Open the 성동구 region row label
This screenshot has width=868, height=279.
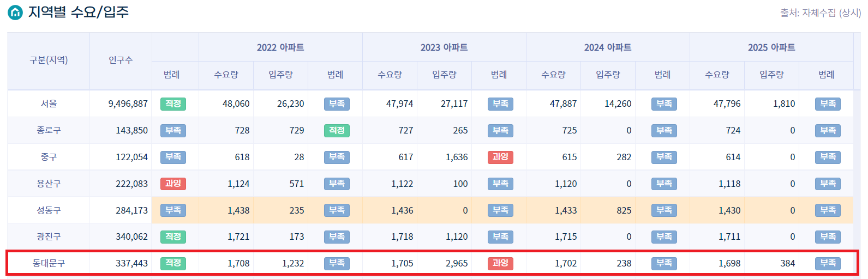coord(49,210)
